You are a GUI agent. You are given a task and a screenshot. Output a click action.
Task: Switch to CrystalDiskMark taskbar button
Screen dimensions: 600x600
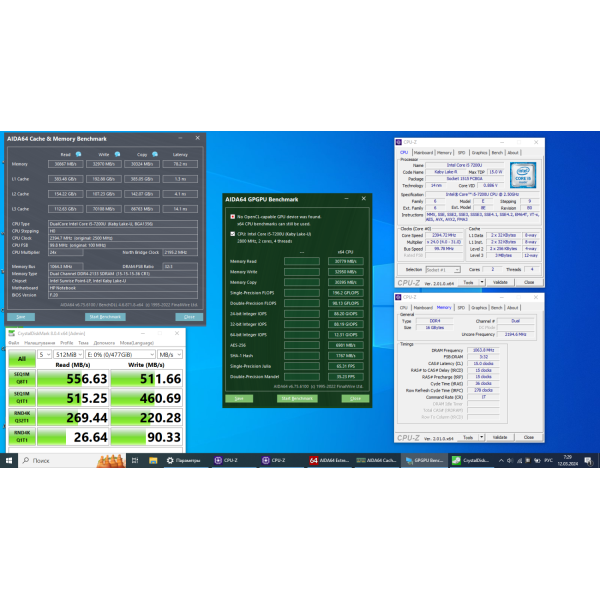pyautogui.click(x=471, y=460)
